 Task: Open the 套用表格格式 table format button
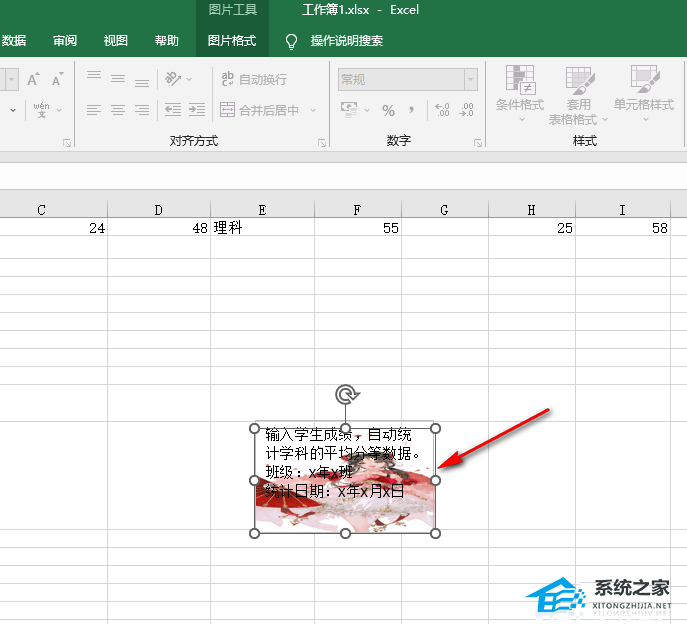click(579, 96)
